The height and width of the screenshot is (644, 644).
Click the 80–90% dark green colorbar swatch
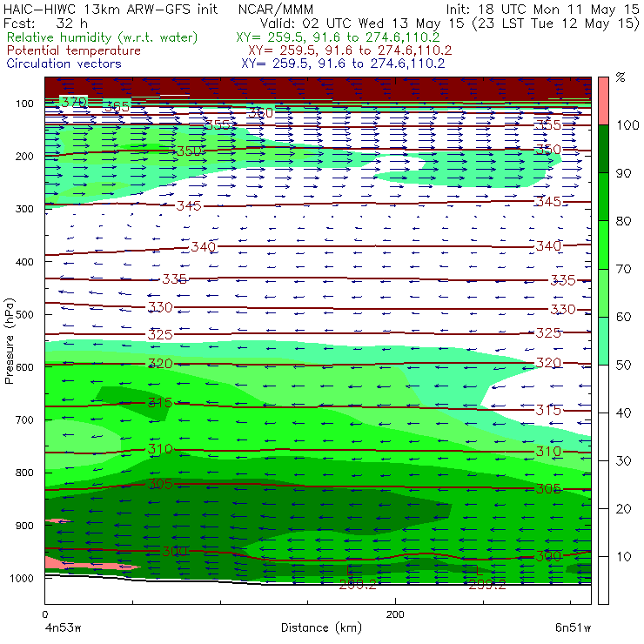tap(603, 197)
